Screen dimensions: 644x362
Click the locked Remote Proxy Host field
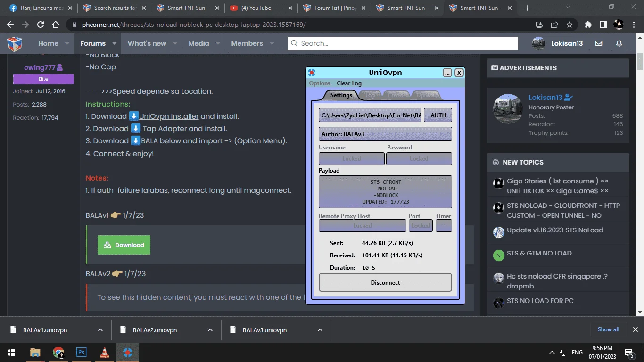362,226
